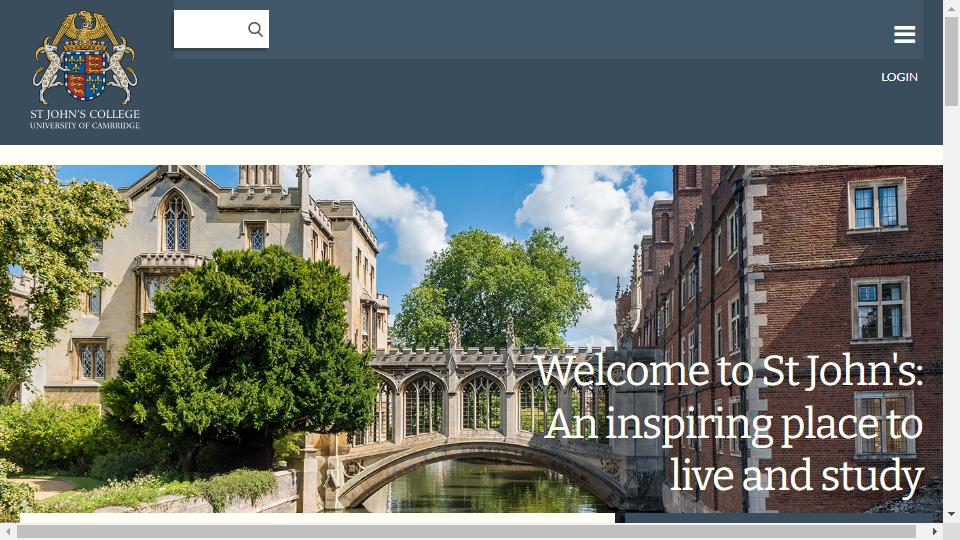Click the vertical scrollbar up arrow
The height and width of the screenshot is (540, 960).
pos(951,7)
